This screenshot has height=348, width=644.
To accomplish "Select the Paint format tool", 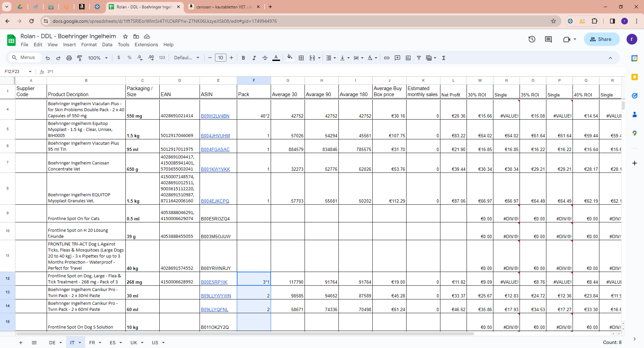I will tap(80, 58).
